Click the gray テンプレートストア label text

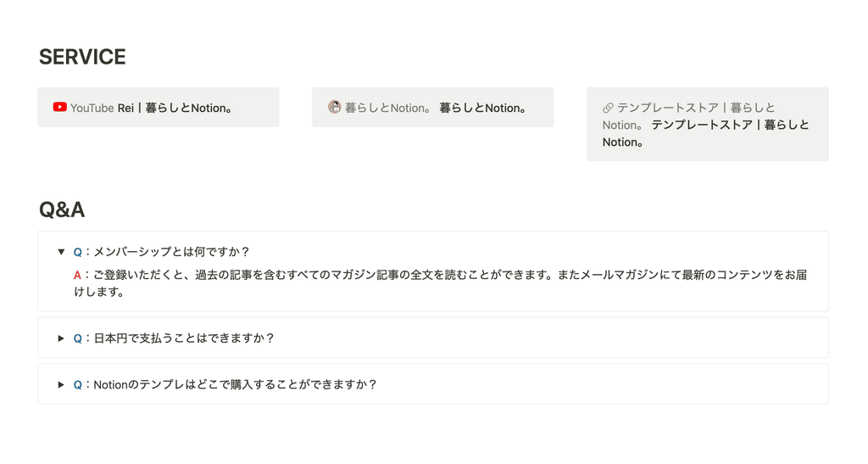pyautogui.click(x=689, y=116)
